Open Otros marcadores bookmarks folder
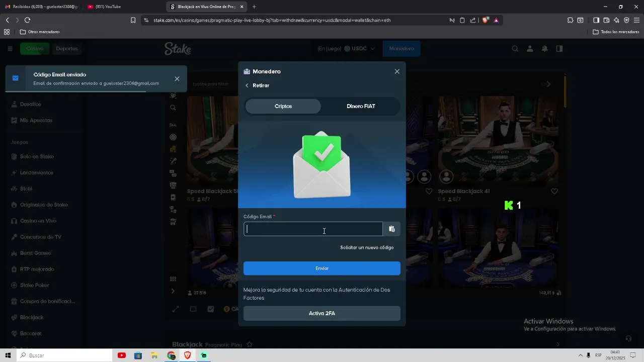 tap(40, 32)
